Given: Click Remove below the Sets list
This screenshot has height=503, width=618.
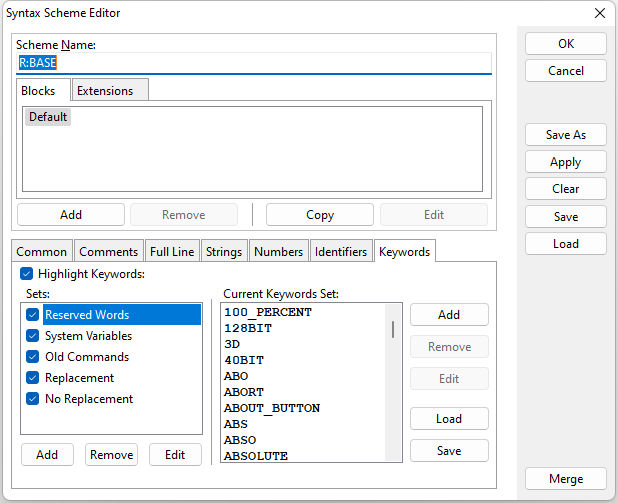Looking at the screenshot, I should tap(112, 455).
